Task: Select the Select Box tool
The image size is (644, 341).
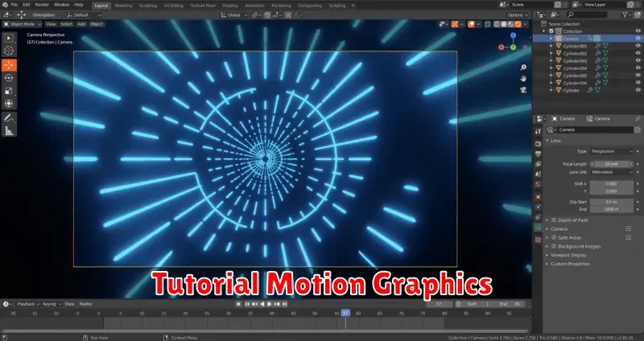Action: coord(9,38)
